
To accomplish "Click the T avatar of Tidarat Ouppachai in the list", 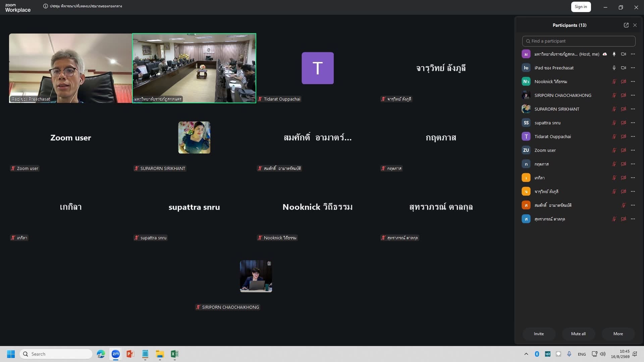I will pos(526,136).
